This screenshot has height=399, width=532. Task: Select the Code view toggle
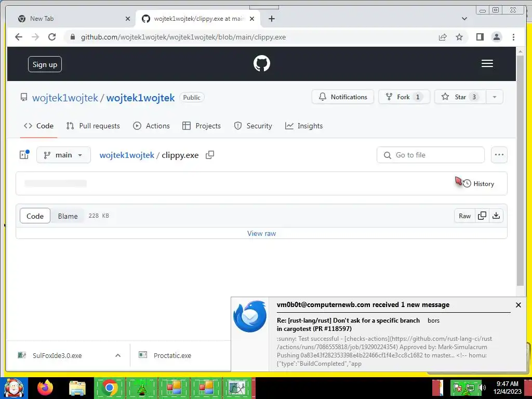pos(35,216)
